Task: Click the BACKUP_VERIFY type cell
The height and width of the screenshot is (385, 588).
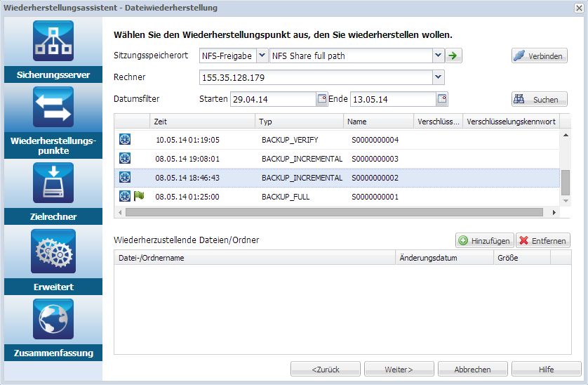Action: point(290,140)
